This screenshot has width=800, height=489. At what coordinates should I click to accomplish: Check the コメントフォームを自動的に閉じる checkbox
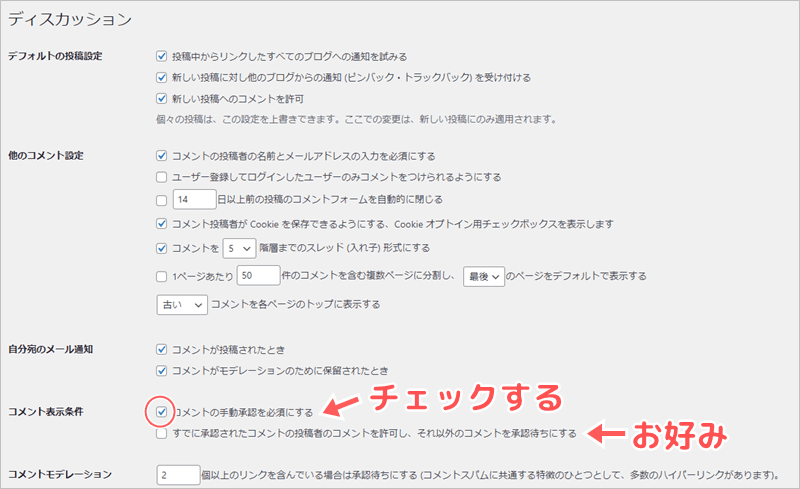coord(163,200)
